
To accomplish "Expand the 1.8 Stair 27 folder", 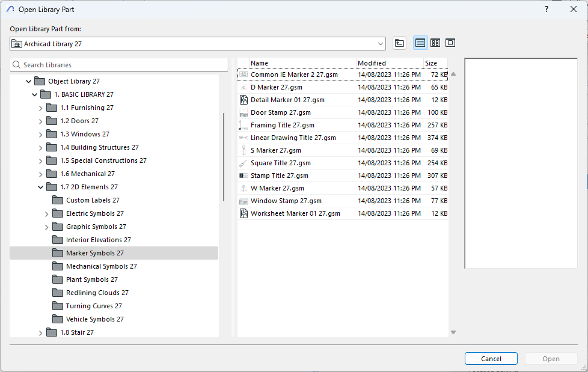I will point(40,332).
